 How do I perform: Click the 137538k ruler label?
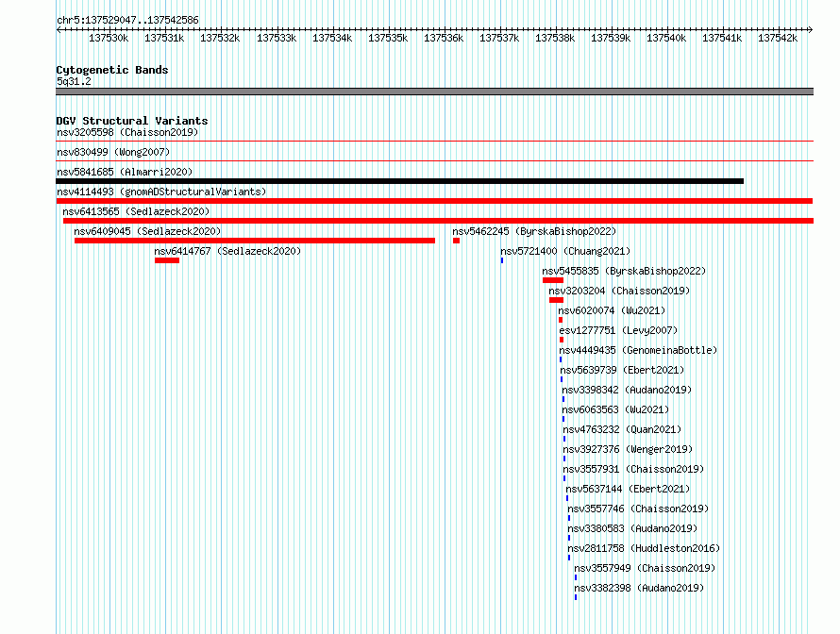555,38
